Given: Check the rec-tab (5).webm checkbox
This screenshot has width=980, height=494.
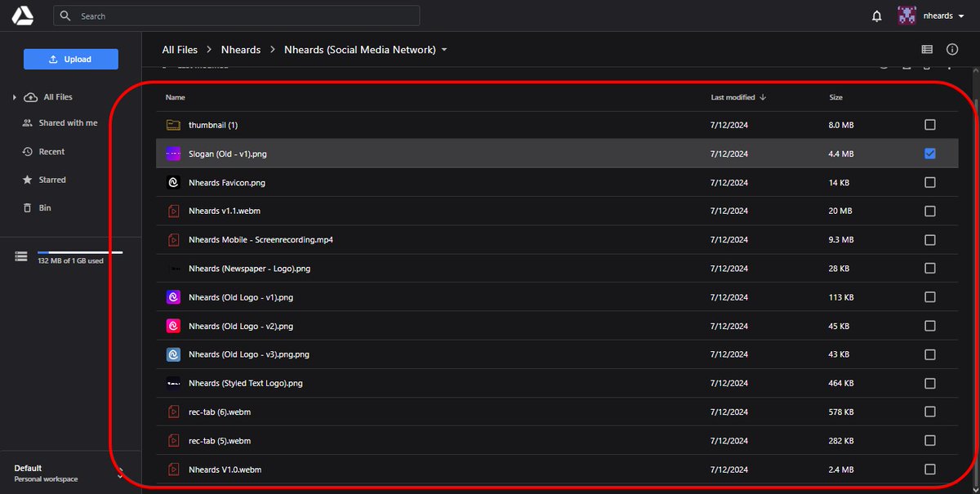Looking at the screenshot, I should [930, 441].
